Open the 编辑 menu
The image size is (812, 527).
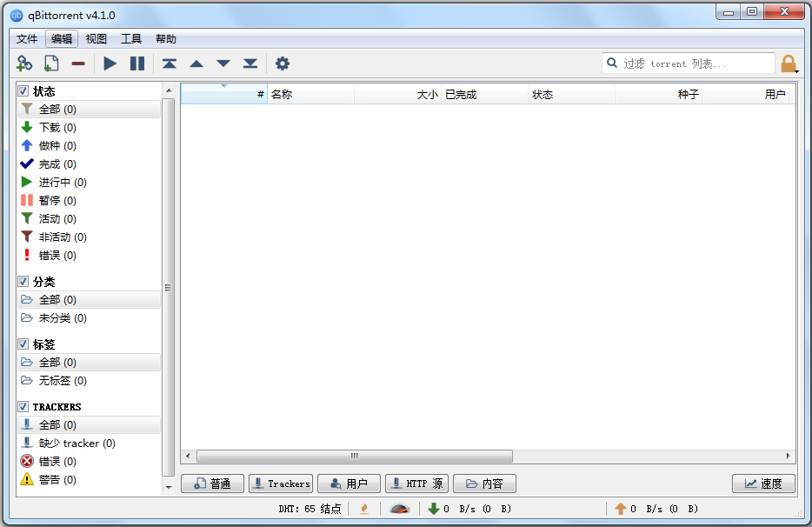62,39
